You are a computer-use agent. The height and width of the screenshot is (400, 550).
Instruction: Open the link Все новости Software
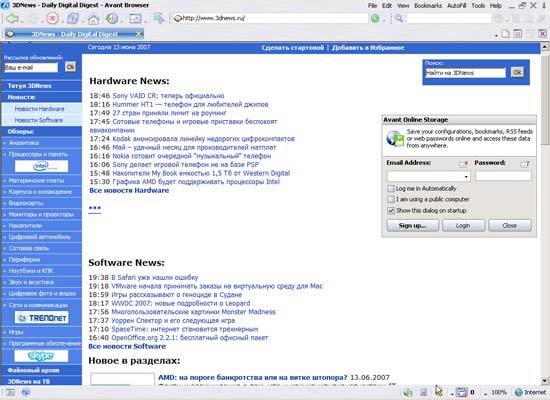click(x=127, y=346)
